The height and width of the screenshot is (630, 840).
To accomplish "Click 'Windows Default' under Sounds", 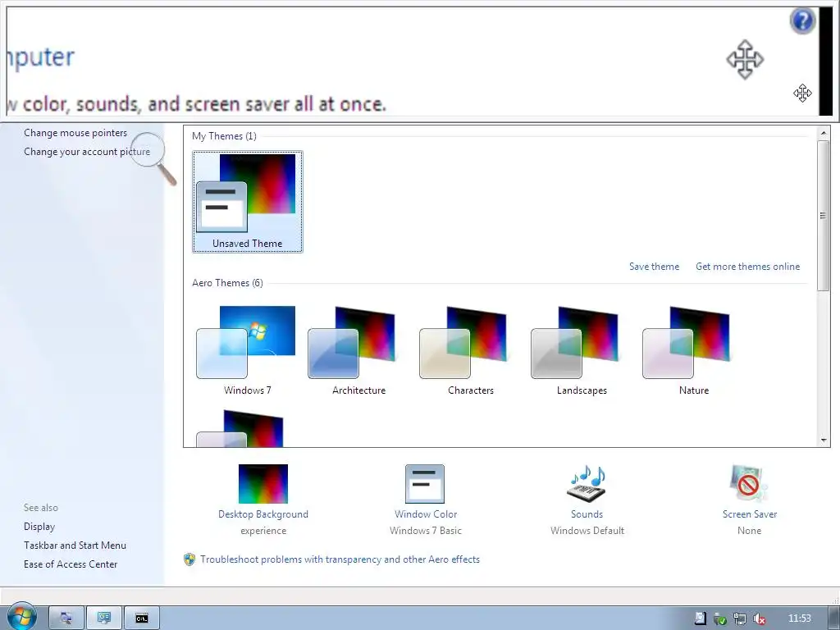I will point(587,531).
